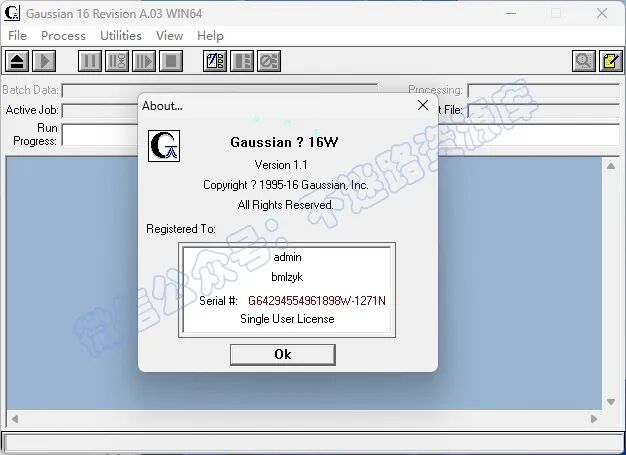
Task: Click Ok in the About dialog
Action: (283, 354)
